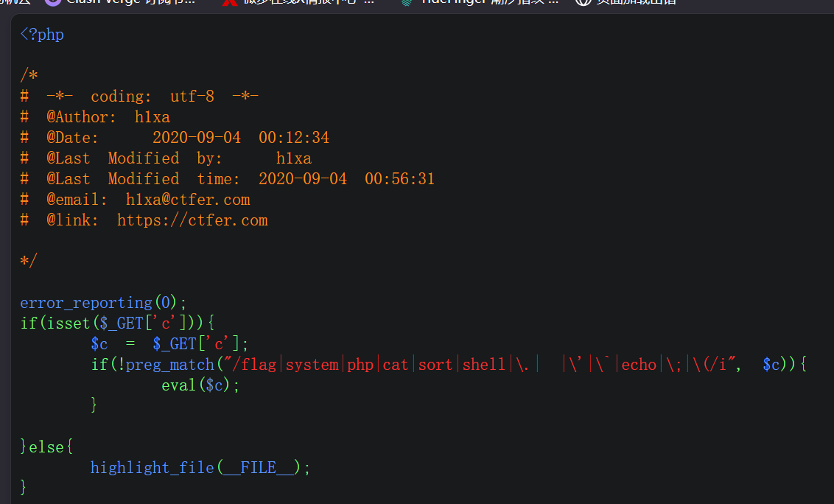
Task: Click the "}else{" line
Action: click(x=47, y=447)
